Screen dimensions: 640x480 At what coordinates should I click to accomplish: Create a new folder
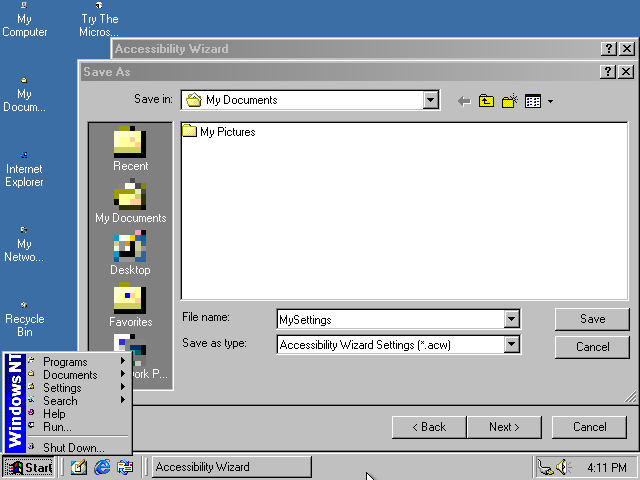pos(510,101)
